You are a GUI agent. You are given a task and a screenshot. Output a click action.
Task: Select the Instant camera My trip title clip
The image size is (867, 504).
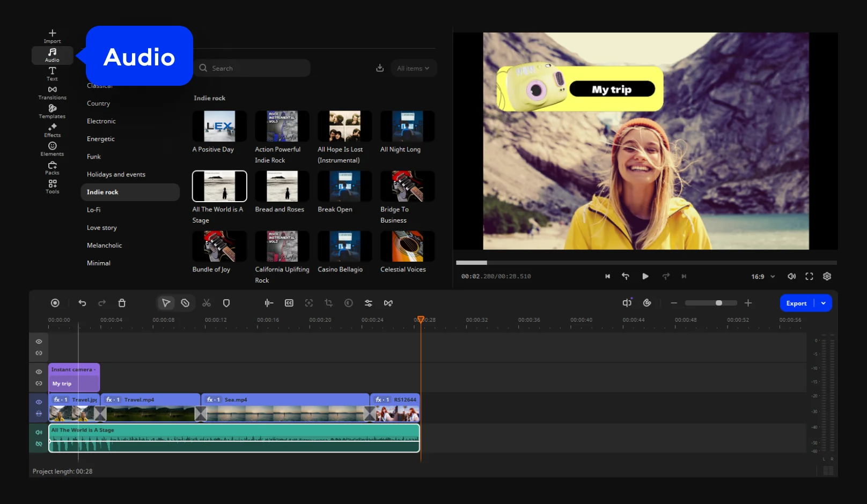[x=74, y=377]
